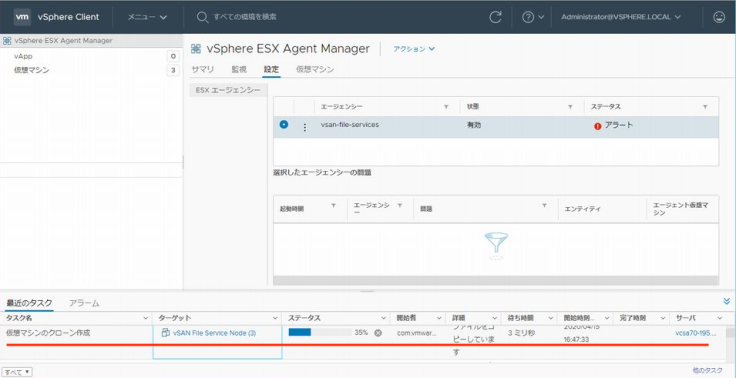Open the help question mark menu
This screenshot has height=378, width=736.
pyautogui.click(x=533, y=17)
